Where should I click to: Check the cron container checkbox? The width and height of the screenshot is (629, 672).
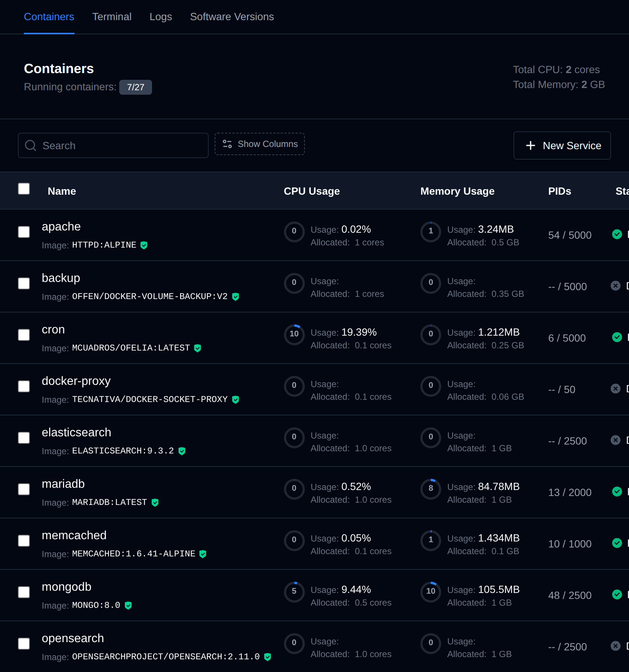(x=24, y=335)
